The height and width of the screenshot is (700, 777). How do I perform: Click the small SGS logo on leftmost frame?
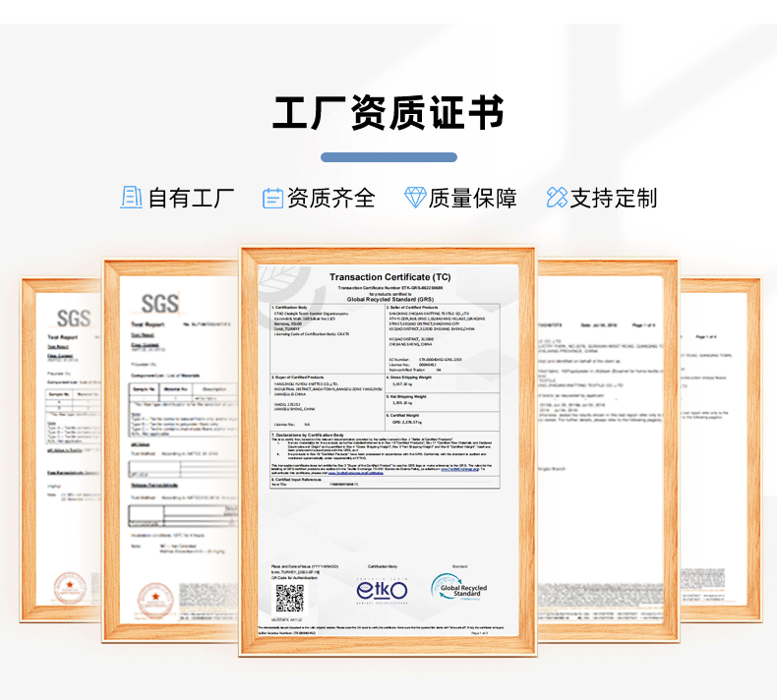(74, 319)
